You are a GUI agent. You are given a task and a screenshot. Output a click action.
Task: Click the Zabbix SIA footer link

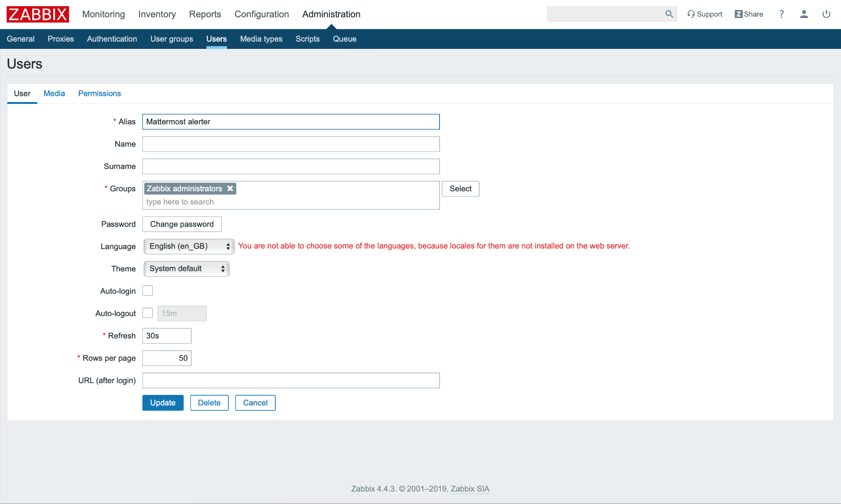(470, 489)
